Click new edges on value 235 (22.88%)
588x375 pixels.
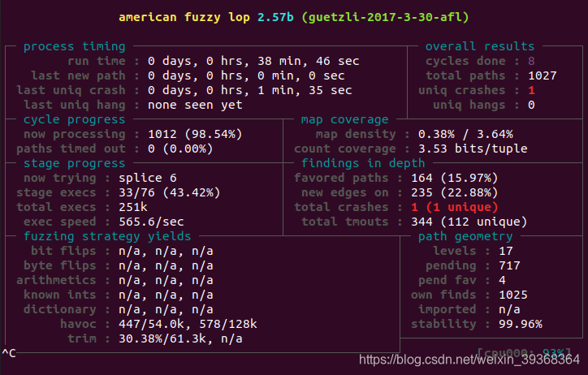[454, 192]
